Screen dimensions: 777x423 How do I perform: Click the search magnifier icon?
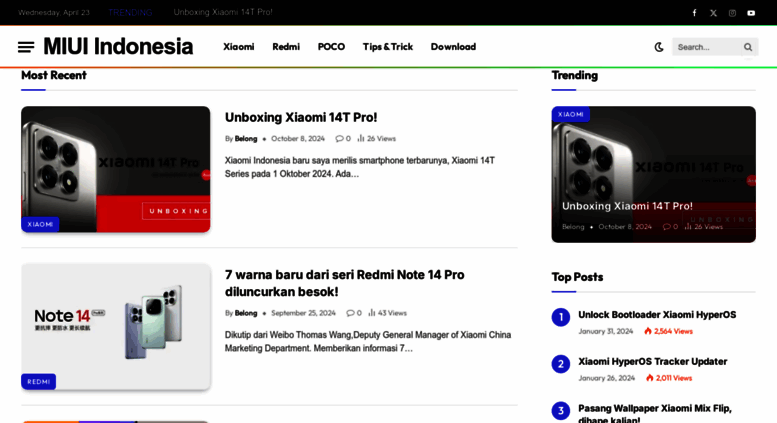(x=748, y=47)
